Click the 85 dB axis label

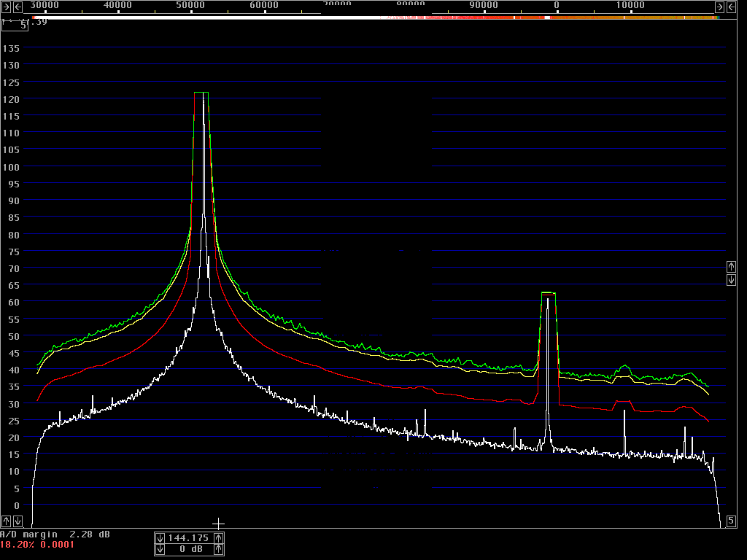(14, 218)
